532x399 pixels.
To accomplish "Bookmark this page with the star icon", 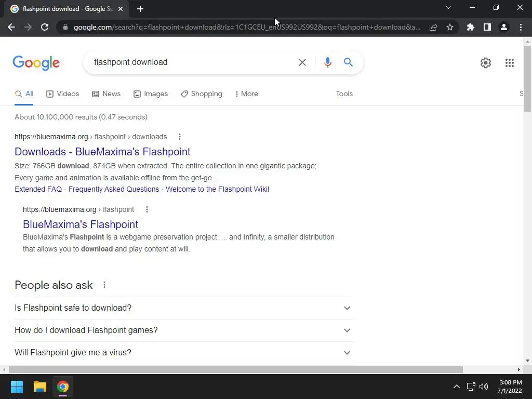I will [450, 27].
